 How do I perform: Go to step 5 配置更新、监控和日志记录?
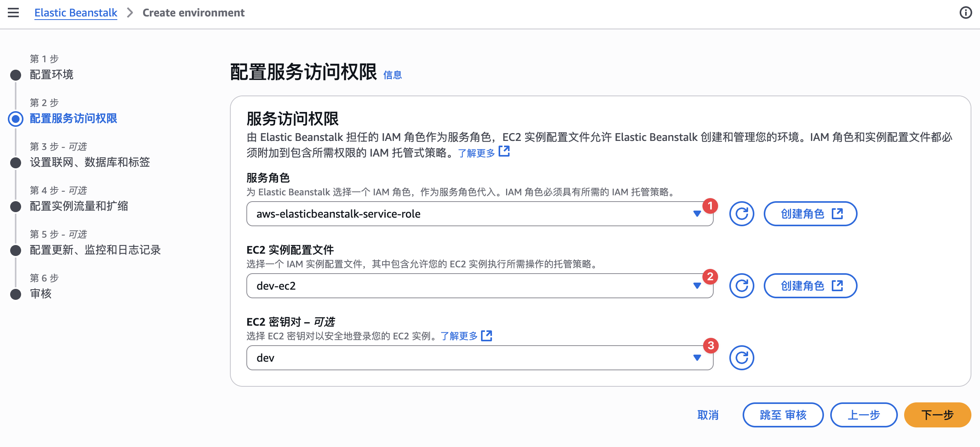pos(95,250)
